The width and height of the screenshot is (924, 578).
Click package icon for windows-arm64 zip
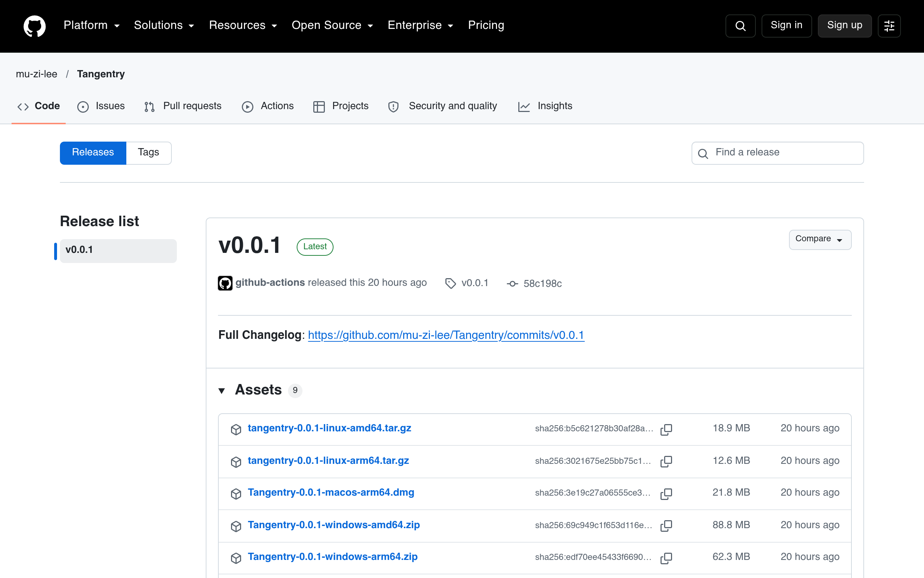(x=236, y=558)
